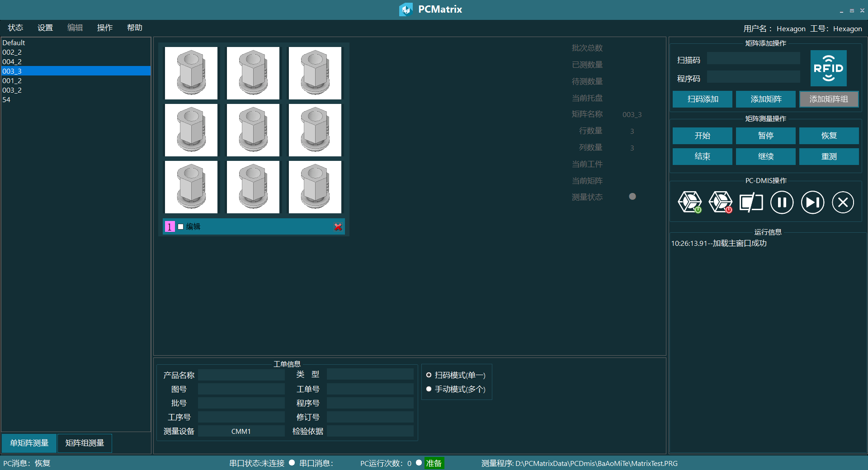
Task: Click the RFID scan icon
Action: click(828, 68)
